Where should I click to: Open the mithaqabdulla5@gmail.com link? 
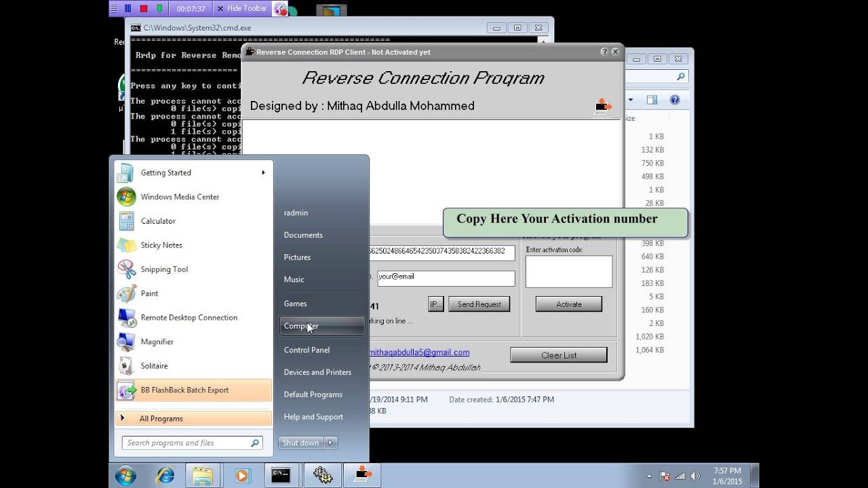(x=420, y=352)
